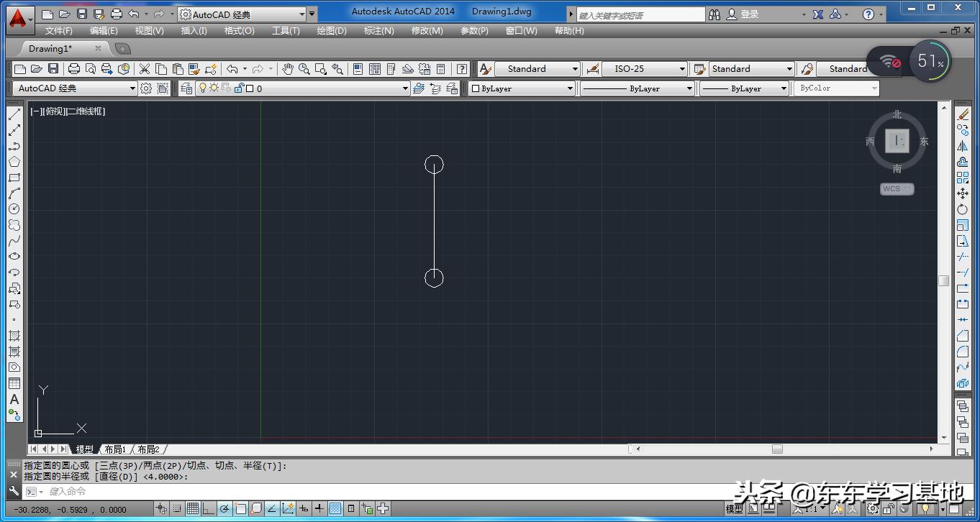Select the Rotate tool in modify toolbar
The height and width of the screenshot is (522, 980).
[x=963, y=209]
